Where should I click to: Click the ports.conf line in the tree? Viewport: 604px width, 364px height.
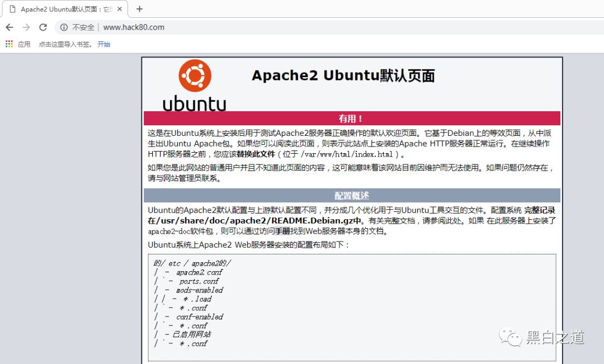199,281
